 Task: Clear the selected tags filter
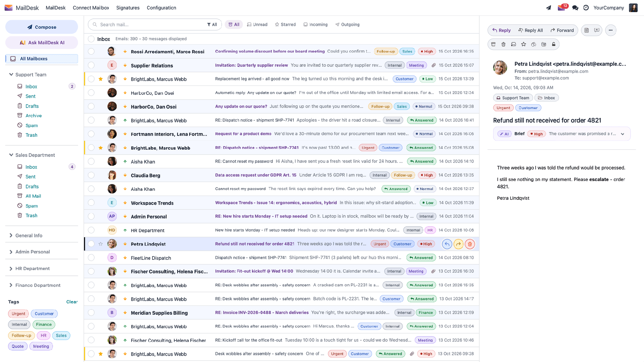click(72, 302)
